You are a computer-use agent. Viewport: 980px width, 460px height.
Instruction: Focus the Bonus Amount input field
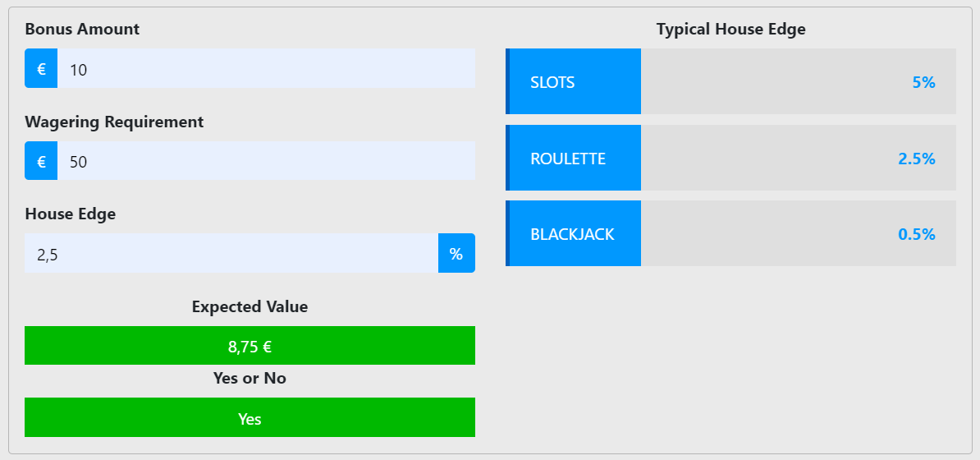(266, 68)
